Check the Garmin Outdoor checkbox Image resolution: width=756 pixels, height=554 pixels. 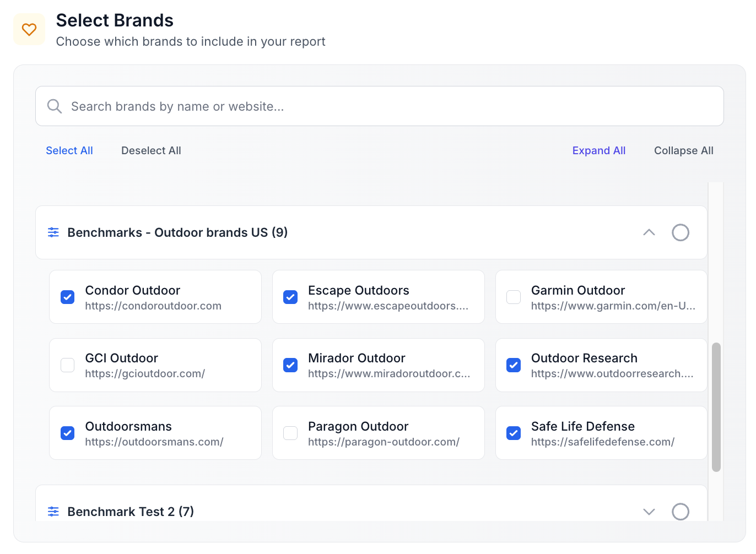click(514, 297)
